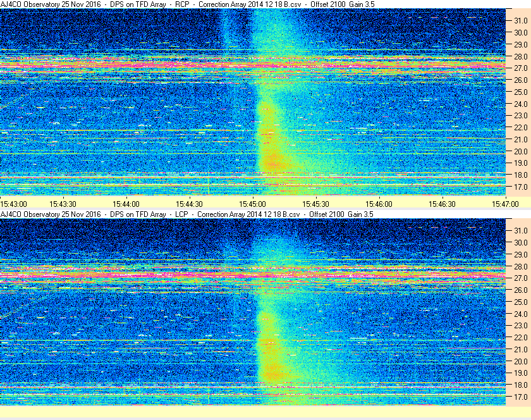This screenshot has width=531, height=420.
Task: Click the magenta interference band in LCP plot
Action: pos(253,275)
